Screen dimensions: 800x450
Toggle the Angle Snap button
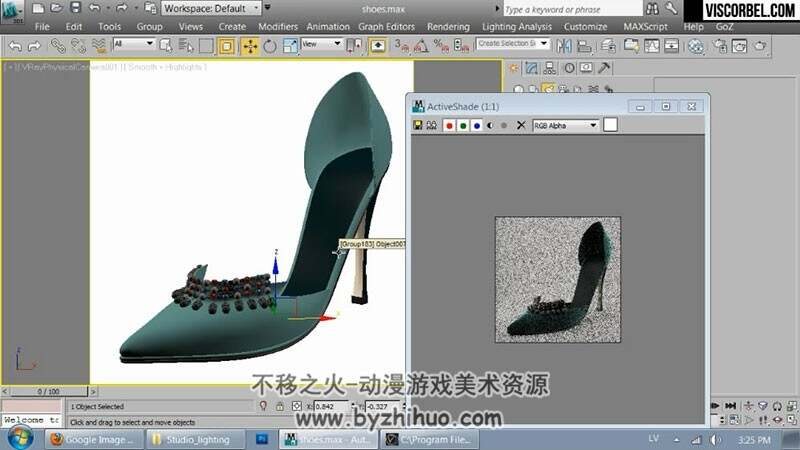pyautogui.click(x=421, y=46)
